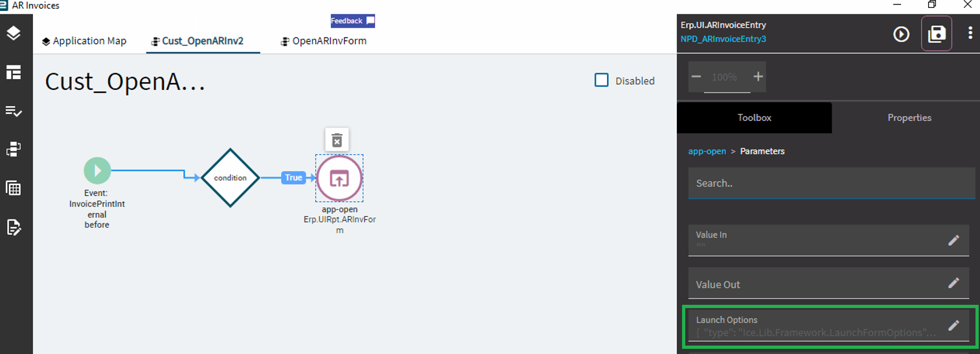Click the Value Out field
The height and width of the screenshot is (354, 980).
click(828, 283)
